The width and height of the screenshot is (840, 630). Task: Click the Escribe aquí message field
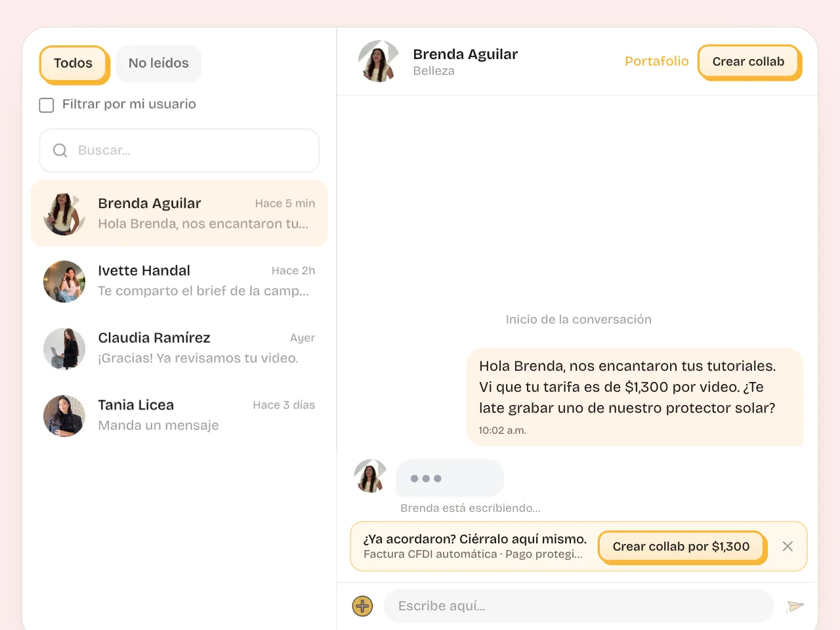click(579, 606)
